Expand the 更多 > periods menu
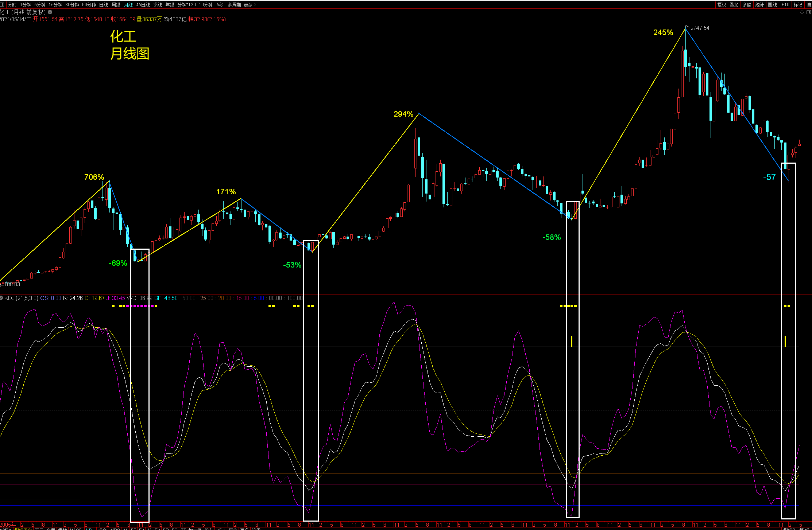812x530 pixels. (250, 5)
